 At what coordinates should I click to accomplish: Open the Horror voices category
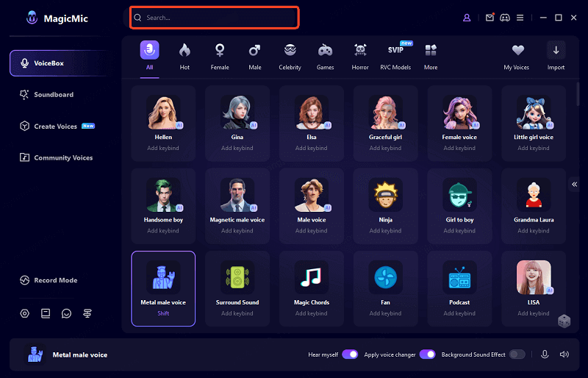click(x=360, y=57)
